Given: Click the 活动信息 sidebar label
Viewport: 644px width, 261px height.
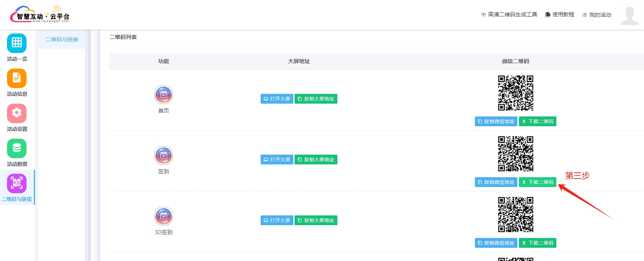Looking at the screenshot, I should tap(17, 94).
